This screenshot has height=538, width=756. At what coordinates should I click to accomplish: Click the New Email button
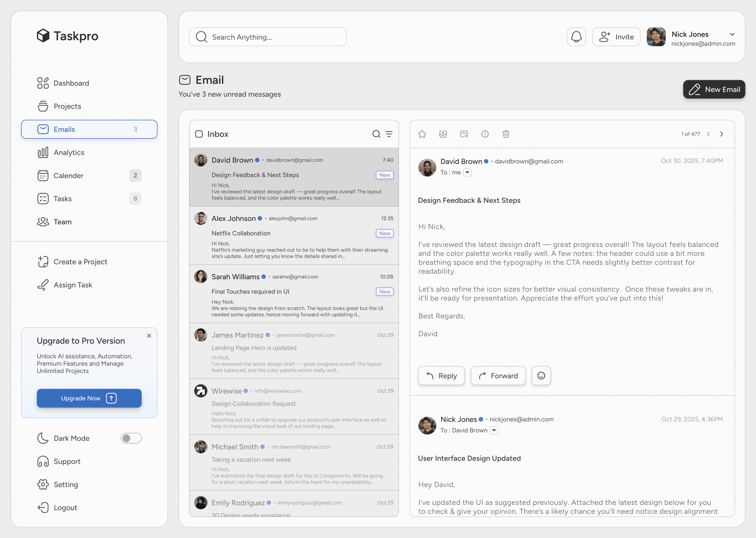pyautogui.click(x=714, y=89)
